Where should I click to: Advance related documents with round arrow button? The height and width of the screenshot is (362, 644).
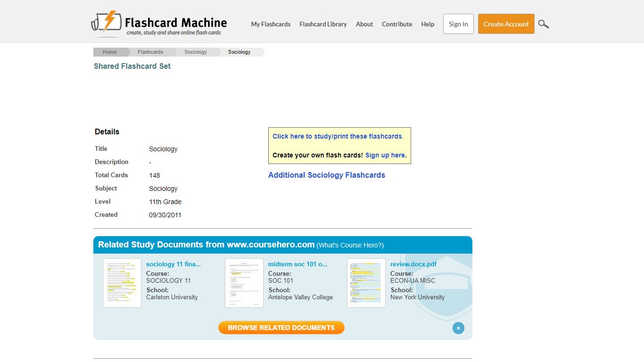tap(458, 328)
